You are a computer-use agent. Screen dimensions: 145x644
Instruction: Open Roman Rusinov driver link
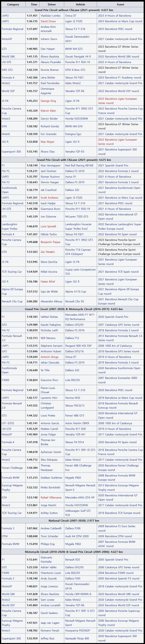(x=50, y=176)
